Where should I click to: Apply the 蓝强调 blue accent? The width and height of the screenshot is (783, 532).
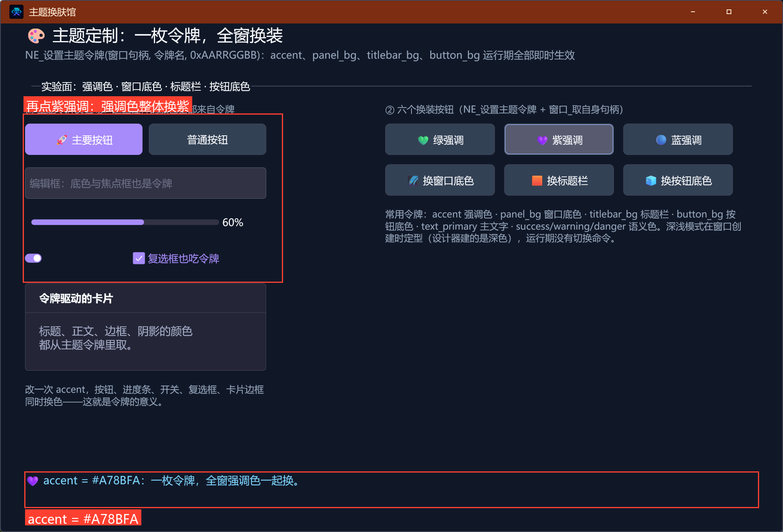click(x=678, y=140)
